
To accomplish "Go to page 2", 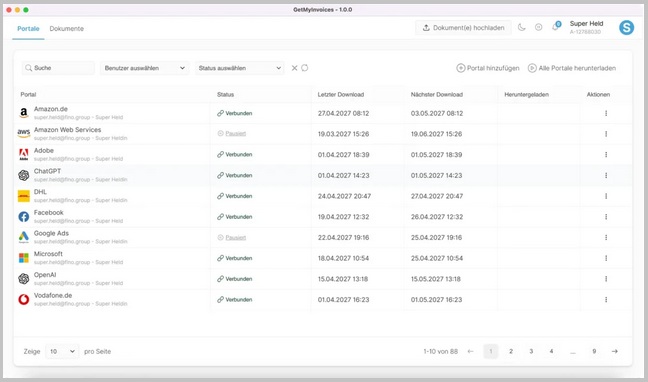I will tap(511, 351).
